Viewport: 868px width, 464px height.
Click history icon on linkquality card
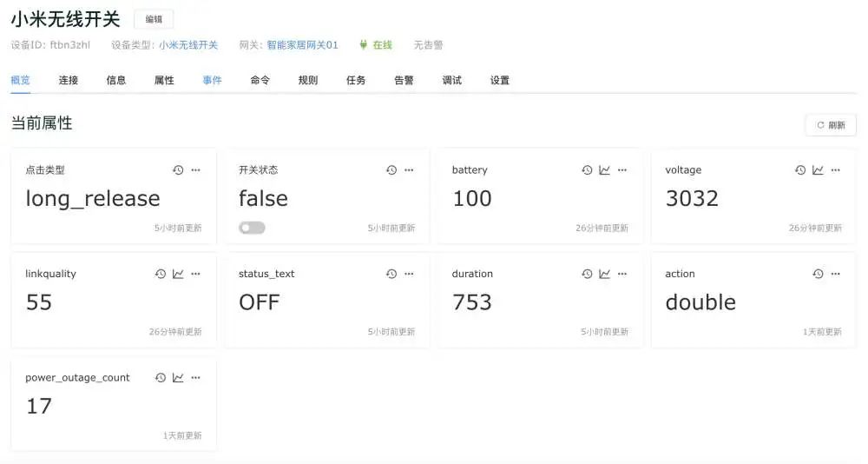tap(161, 274)
